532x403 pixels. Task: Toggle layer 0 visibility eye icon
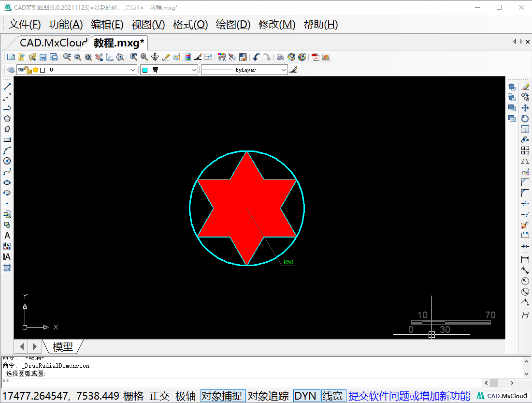(21, 70)
